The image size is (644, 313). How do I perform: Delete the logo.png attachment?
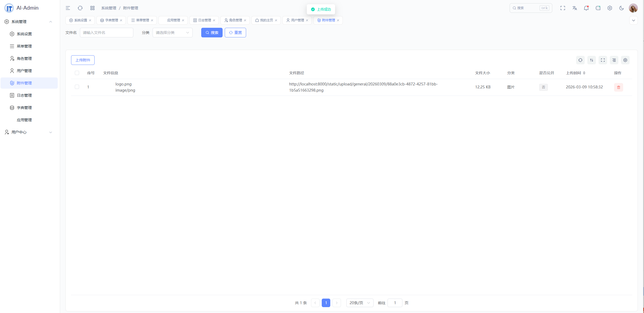pyautogui.click(x=619, y=87)
